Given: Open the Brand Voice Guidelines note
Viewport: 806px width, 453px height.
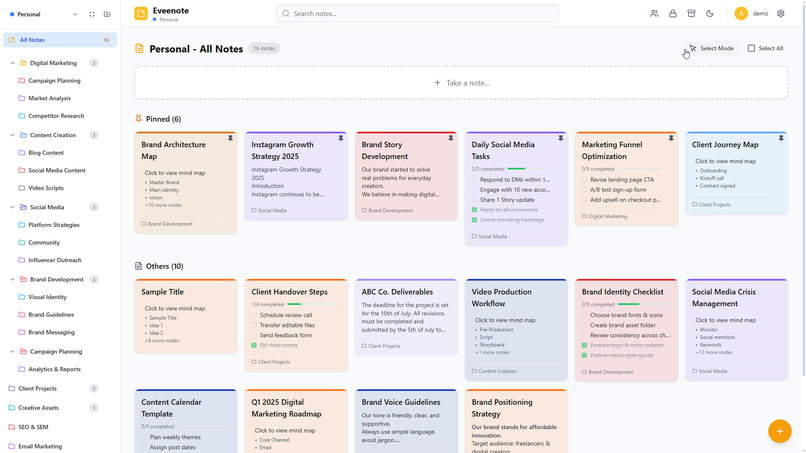Looking at the screenshot, I should (x=406, y=422).
